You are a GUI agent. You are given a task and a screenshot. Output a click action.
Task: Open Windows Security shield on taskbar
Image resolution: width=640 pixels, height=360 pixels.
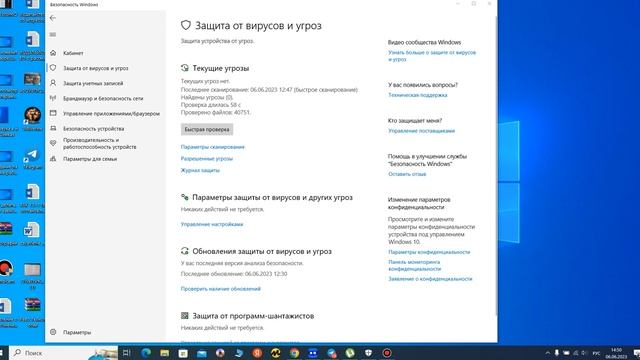click(368, 353)
